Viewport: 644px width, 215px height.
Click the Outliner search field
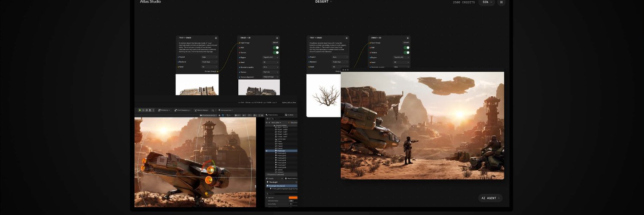285,119
